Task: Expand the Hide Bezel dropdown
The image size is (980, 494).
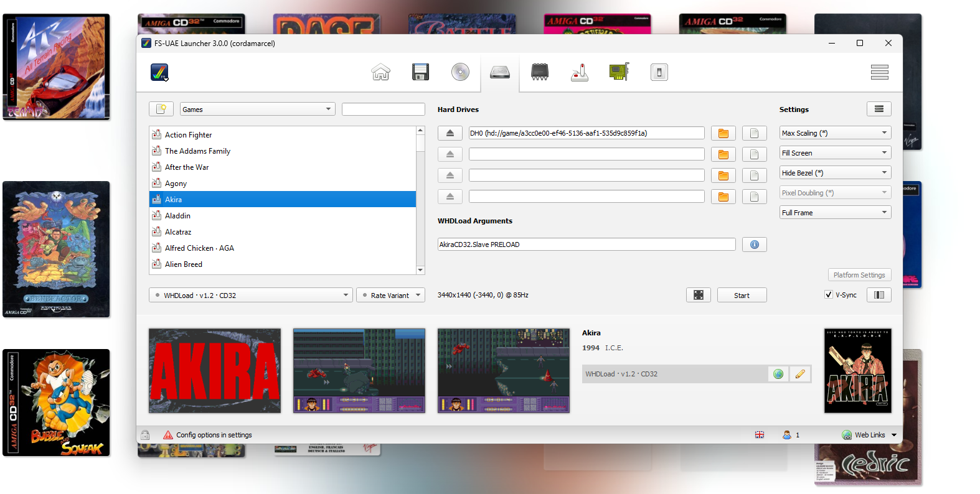Action: pos(835,173)
